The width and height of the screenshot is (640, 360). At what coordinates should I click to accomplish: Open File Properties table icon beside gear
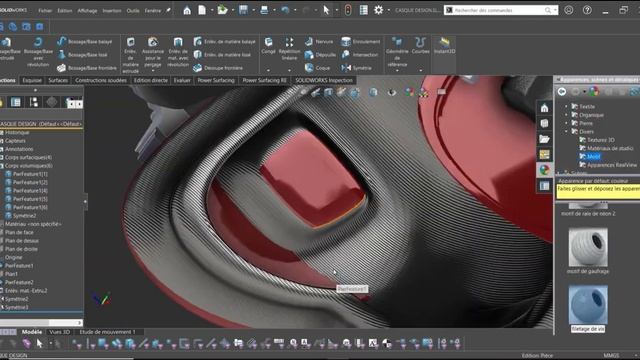click(x=363, y=10)
